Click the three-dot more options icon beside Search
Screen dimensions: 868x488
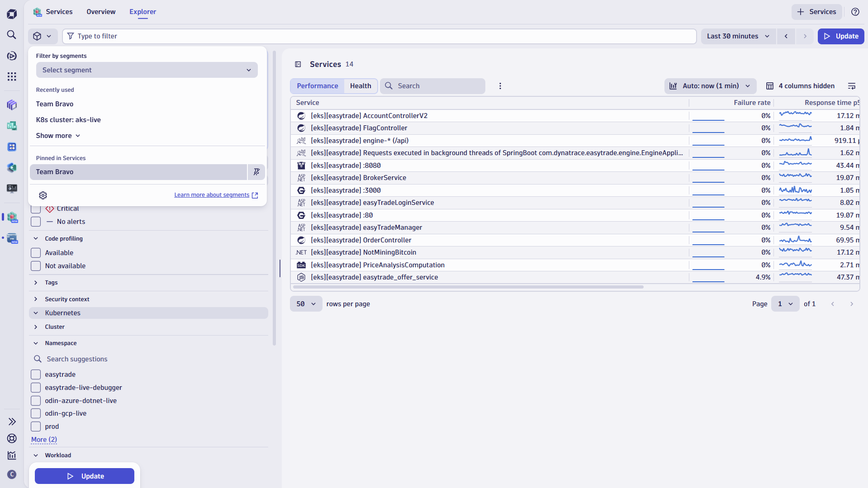click(x=500, y=86)
